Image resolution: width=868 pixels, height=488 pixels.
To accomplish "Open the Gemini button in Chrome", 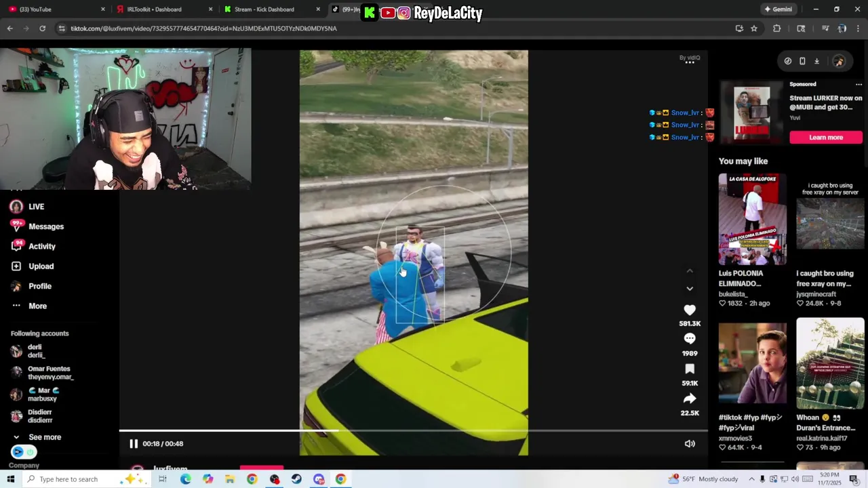I will tap(778, 9).
